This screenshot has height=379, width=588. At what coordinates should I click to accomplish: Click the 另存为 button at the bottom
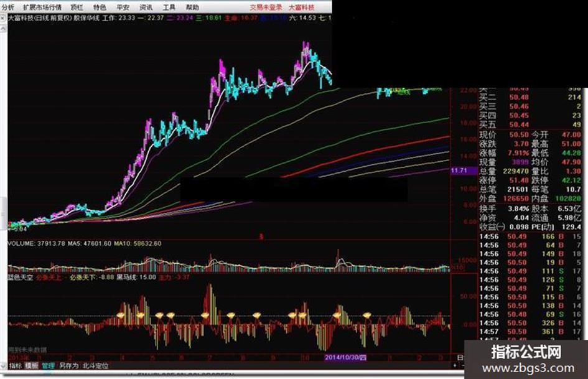point(68,365)
